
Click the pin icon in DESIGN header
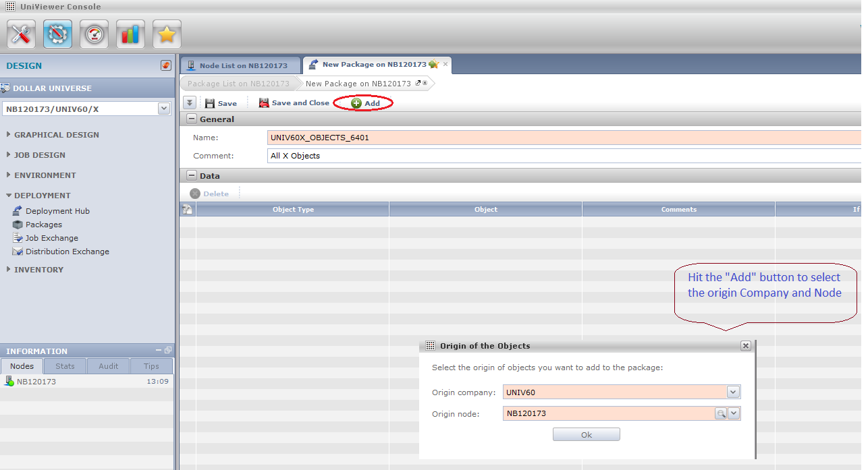click(166, 65)
